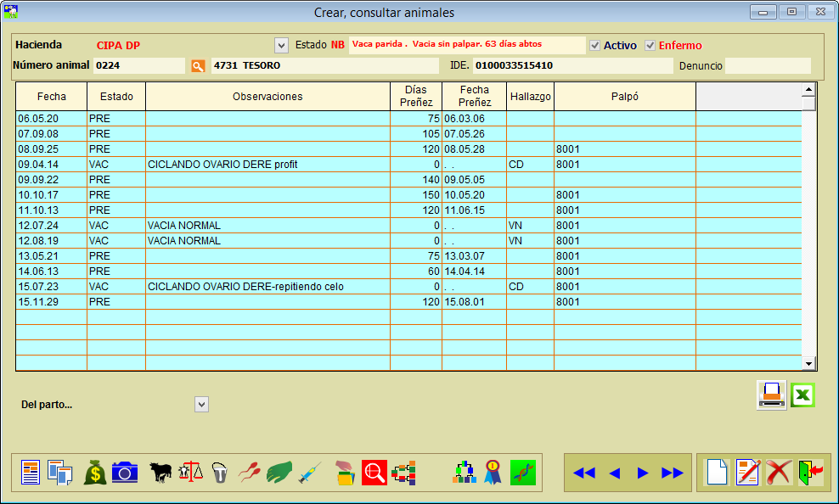Image resolution: width=839 pixels, height=504 pixels.
Task: Open the weighing scale icon
Action: 191,472
